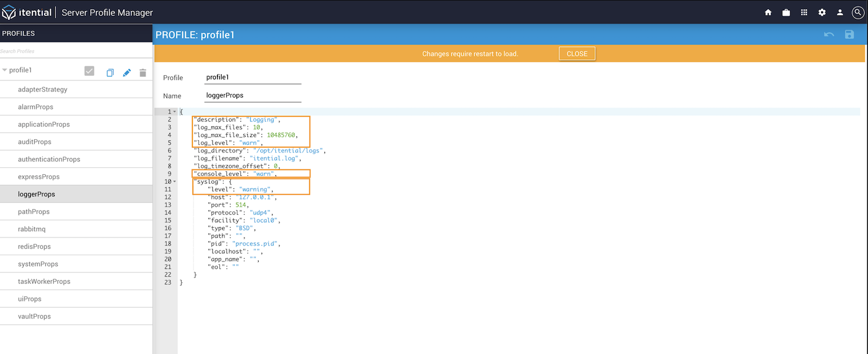Delete profile1 with trash icon
868x354 pixels.
(x=143, y=73)
